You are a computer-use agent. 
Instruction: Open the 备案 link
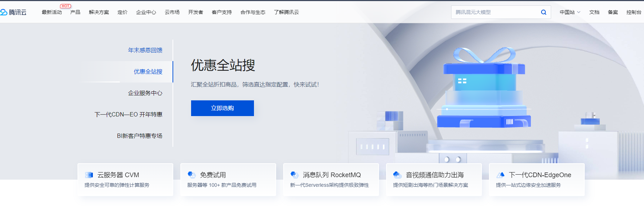pyautogui.click(x=613, y=12)
